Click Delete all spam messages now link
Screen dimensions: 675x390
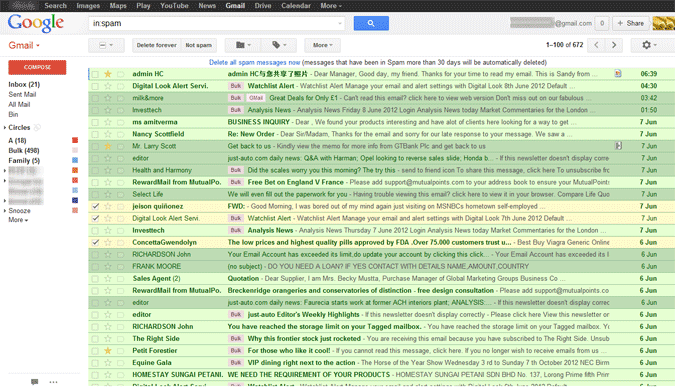click(x=254, y=62)
